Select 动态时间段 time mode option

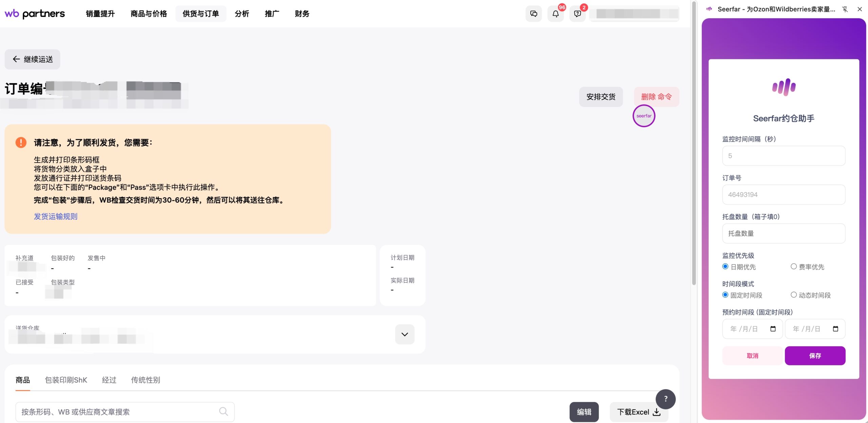coord(793,295)
